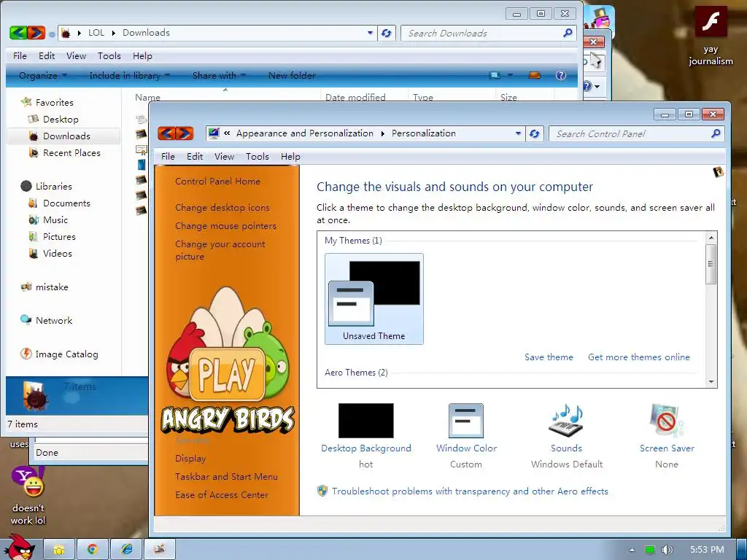Open the Desktop Background black thumbnail

click(366, 421)
